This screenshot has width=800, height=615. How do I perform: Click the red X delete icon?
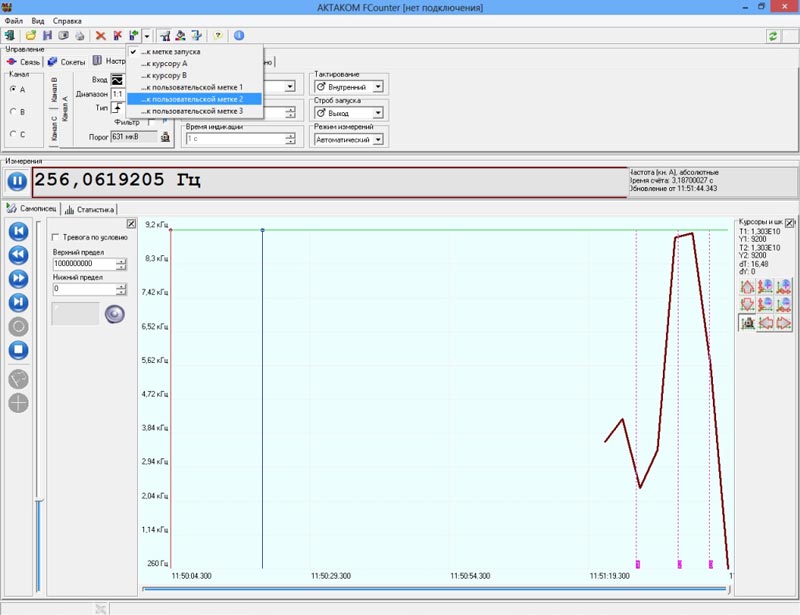[x=101, y=35]
